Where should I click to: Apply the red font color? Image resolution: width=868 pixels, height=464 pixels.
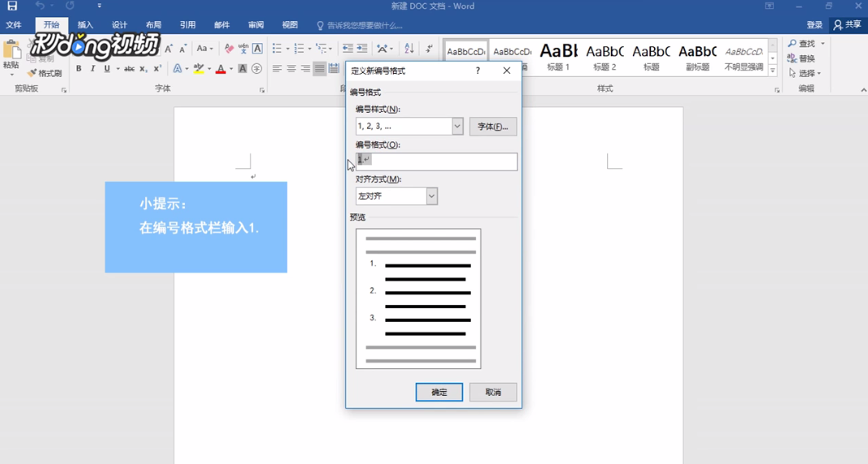[220, 69]
